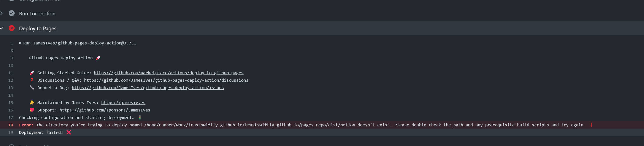Viewport: 644px width, 146px height.
Task: Expand the Run JamesIves/github-pages-deploy-action group
Action: point(20,43)
